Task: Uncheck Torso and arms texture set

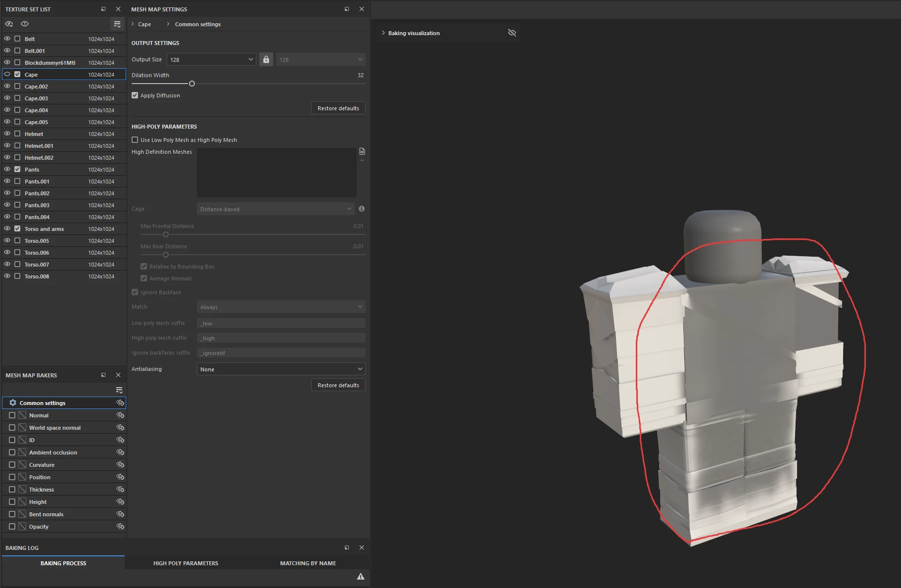Action: coord(17,228)
